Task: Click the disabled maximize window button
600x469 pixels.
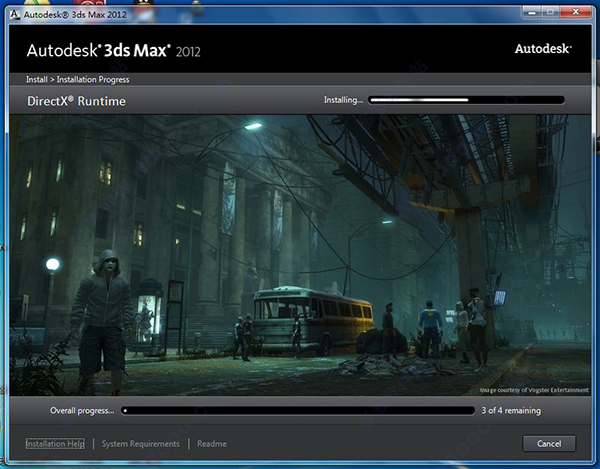Action: click(551, 12)
